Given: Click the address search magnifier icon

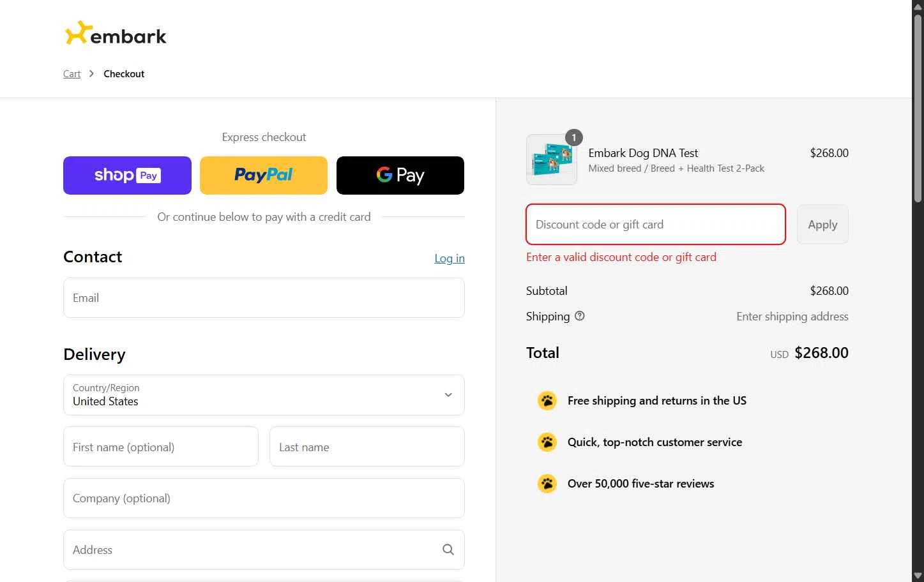Looking at the screenshot, I should (448, 549).
